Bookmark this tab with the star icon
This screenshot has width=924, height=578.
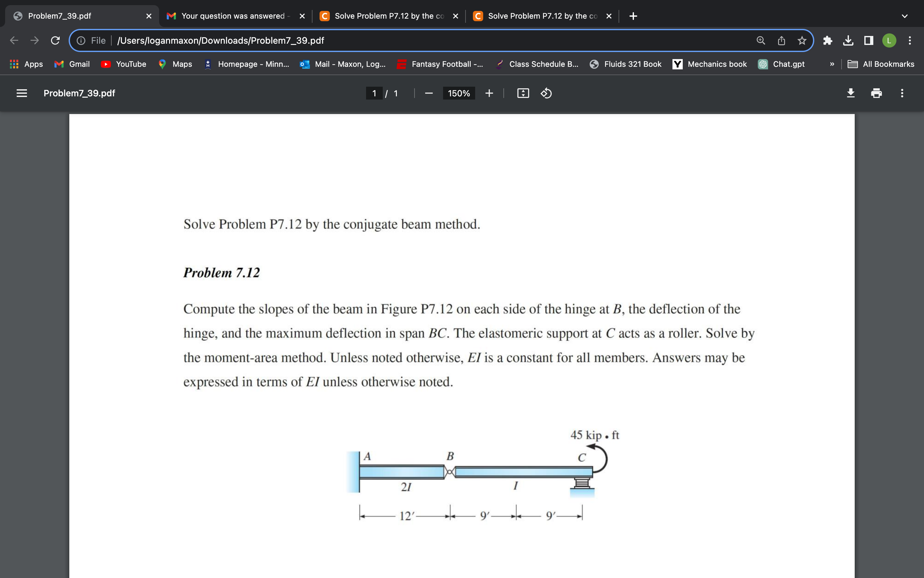802,40
